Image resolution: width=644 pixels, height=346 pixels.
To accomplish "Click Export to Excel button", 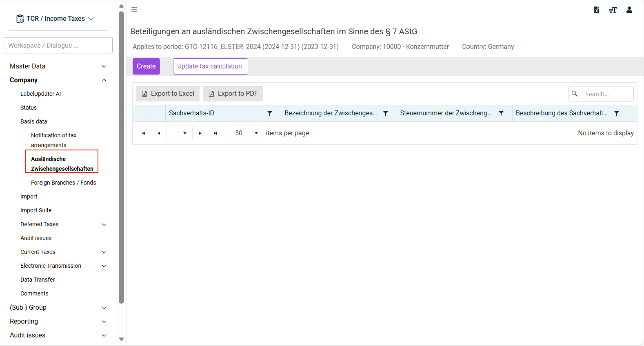I will point(168,94).
